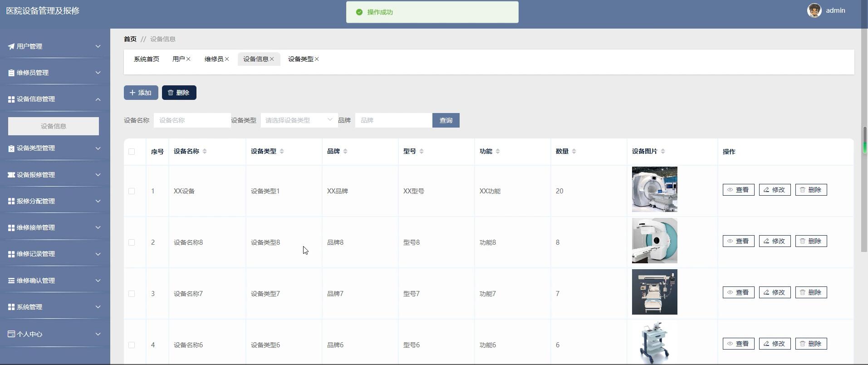Screen dimensions: 868x365
Task: Switch to the 设备类型 tab
Action: point(300,59)
